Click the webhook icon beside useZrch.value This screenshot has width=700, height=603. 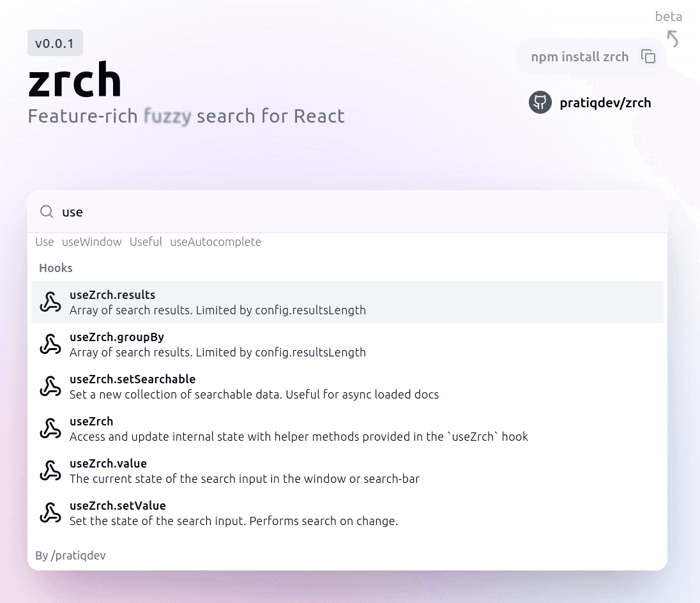[50, 471]
